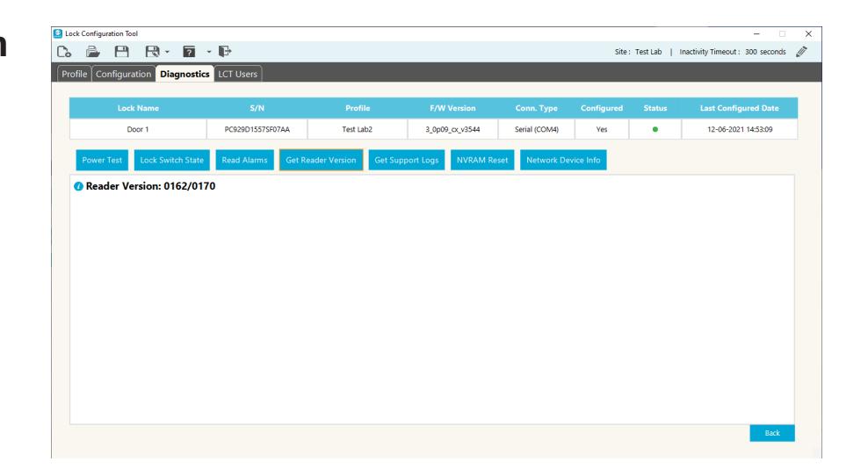Switch to the Configuration tab
The image size is (868, 469).
(x=123, y=74)
